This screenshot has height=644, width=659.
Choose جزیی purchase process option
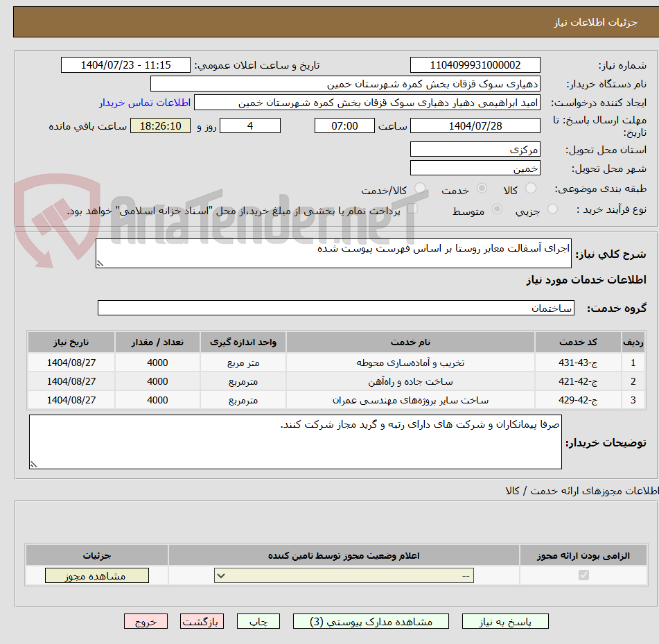pos(552,209)
